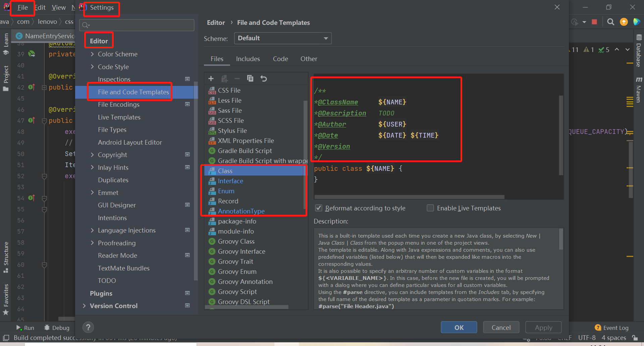Select the Record template
This screenshot has width=644, height=346.
tap(228, 201)
